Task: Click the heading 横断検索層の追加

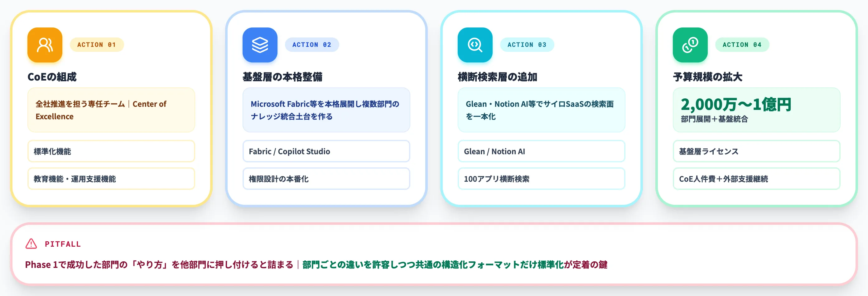Action: coord(497,77)
